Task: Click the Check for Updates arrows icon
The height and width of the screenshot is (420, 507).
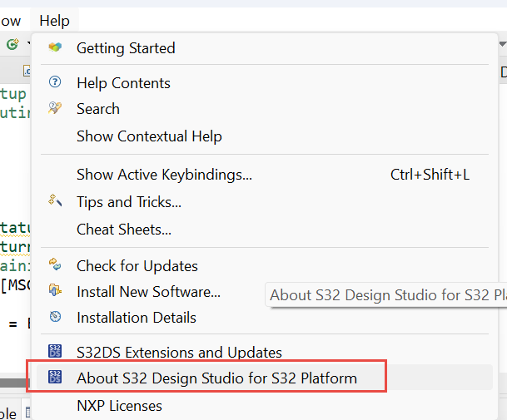Action: (x=55, y=264)
